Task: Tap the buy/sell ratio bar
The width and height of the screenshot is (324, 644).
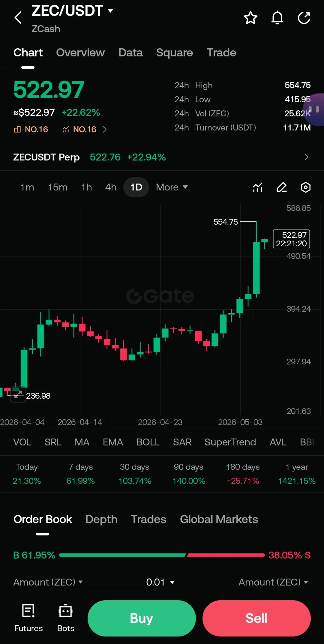Action: [x=162, y=555]
